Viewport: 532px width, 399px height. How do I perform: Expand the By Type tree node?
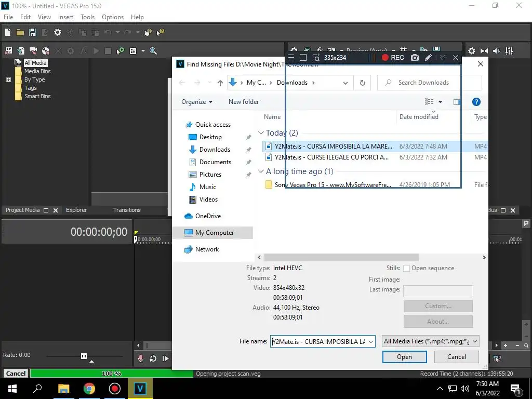pos(8,79)
